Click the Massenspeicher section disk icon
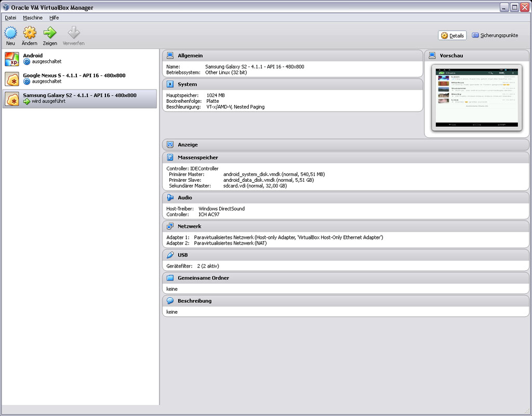Viewport: 532px width, 416px height. 170,158
